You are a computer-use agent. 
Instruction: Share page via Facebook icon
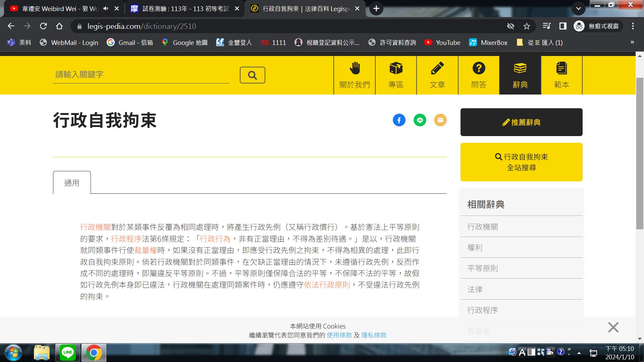tap(399, 120)
